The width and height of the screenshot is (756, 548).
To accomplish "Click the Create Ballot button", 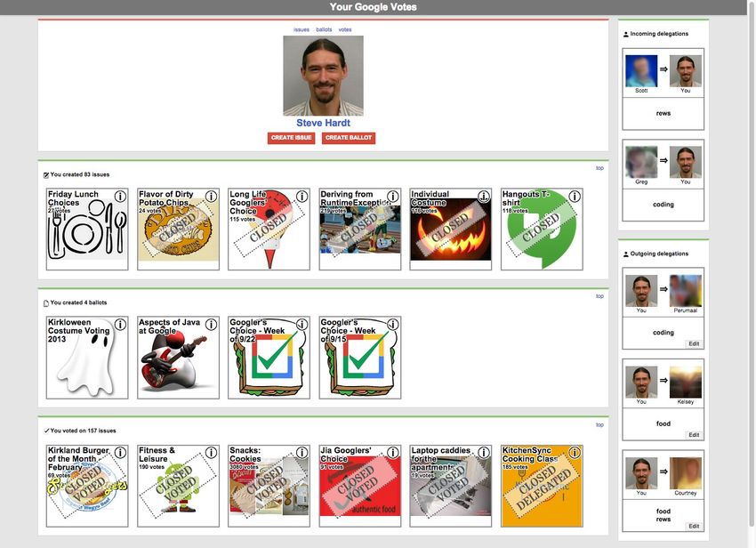I will 349,138.
